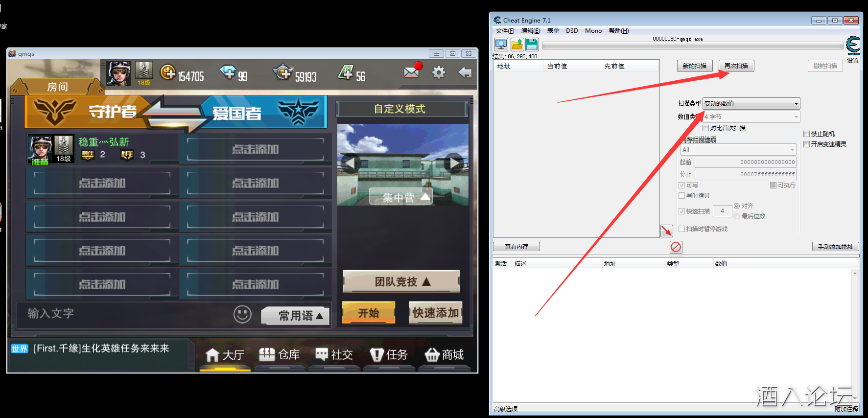
Task: Click the 手动添加地址 button
Action: tap(836, 247)
